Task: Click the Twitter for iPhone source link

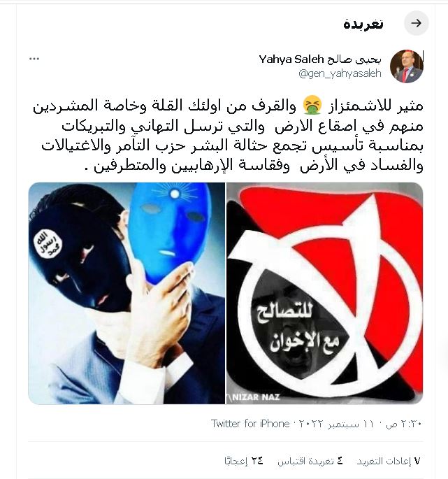Action: tap(250, 424)
